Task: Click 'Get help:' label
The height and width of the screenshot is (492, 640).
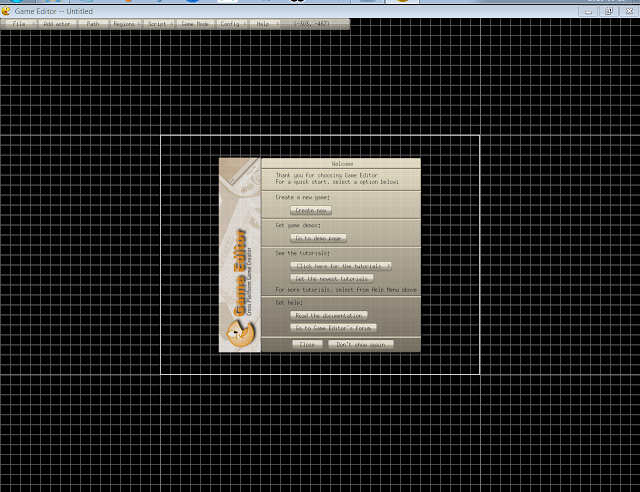Action: tap(289, 303)
